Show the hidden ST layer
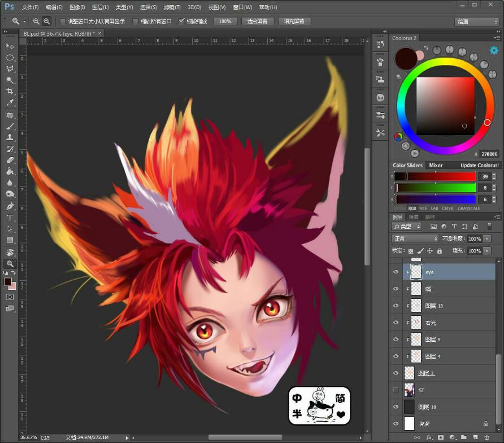504x443 pixels. click(x=396, y=390)
